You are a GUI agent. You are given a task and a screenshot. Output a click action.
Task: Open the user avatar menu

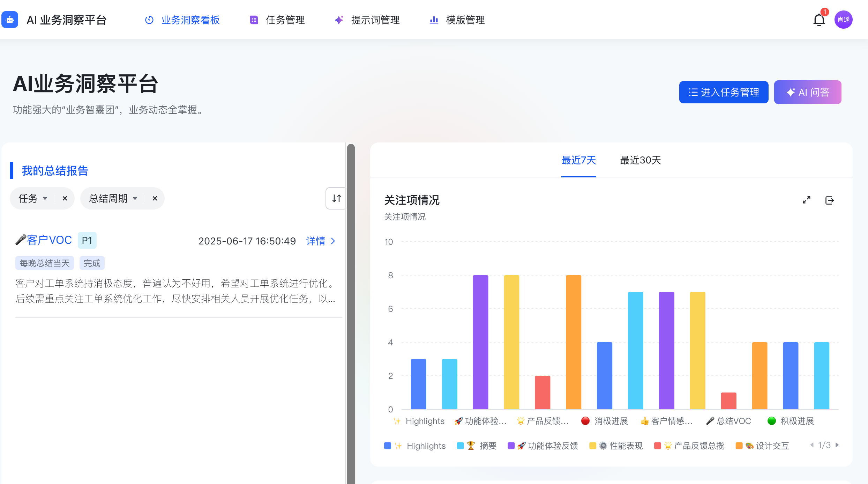(843, 20)
